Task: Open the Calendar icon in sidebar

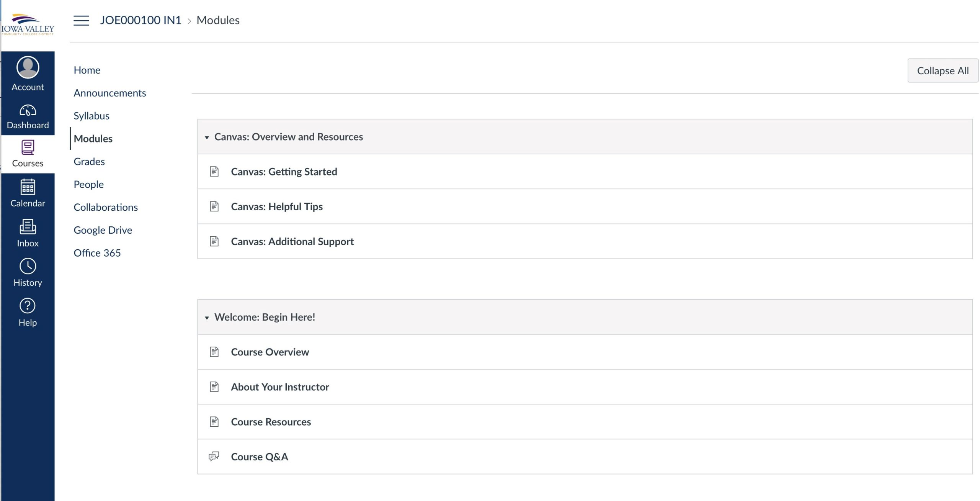Action: [x=28, y=187]
